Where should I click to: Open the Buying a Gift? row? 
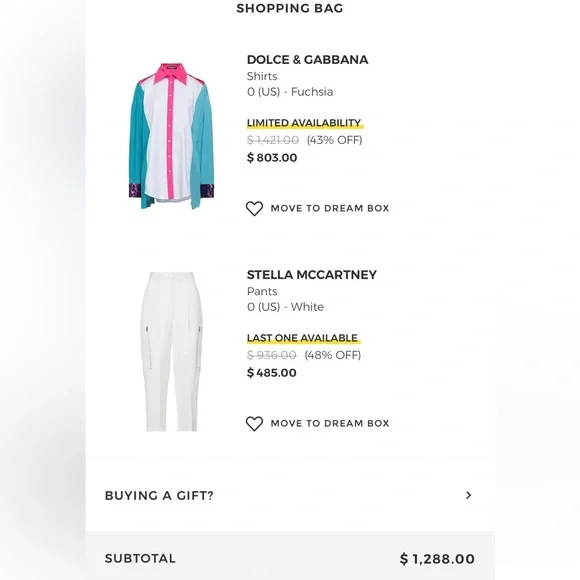pyautogui.click(x=290, y=496)
